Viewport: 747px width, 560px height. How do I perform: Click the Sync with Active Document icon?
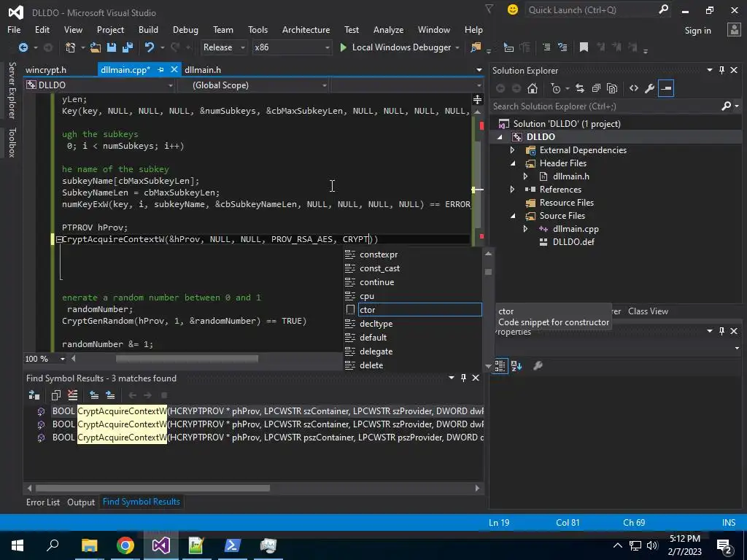[x=580, y=88]
